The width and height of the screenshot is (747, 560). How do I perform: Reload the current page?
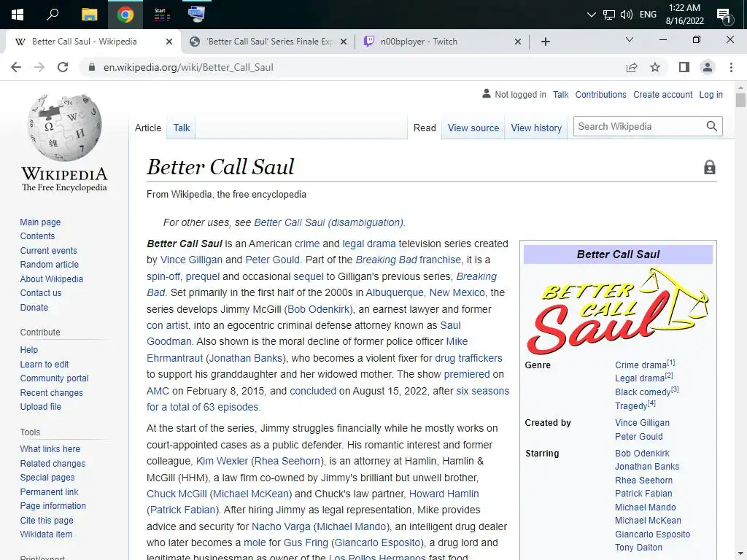click(63, 67)
